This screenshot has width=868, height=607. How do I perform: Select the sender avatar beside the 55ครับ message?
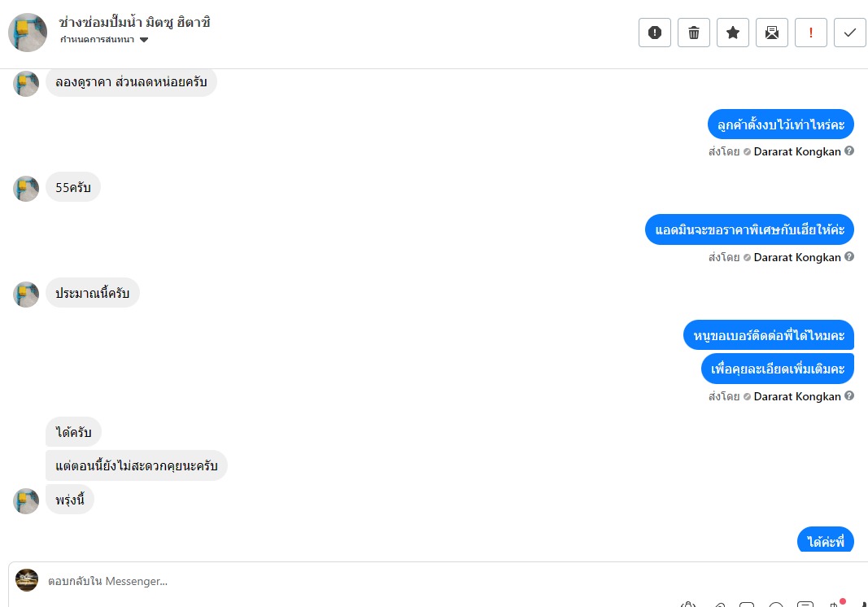click(x=26, y=189)
